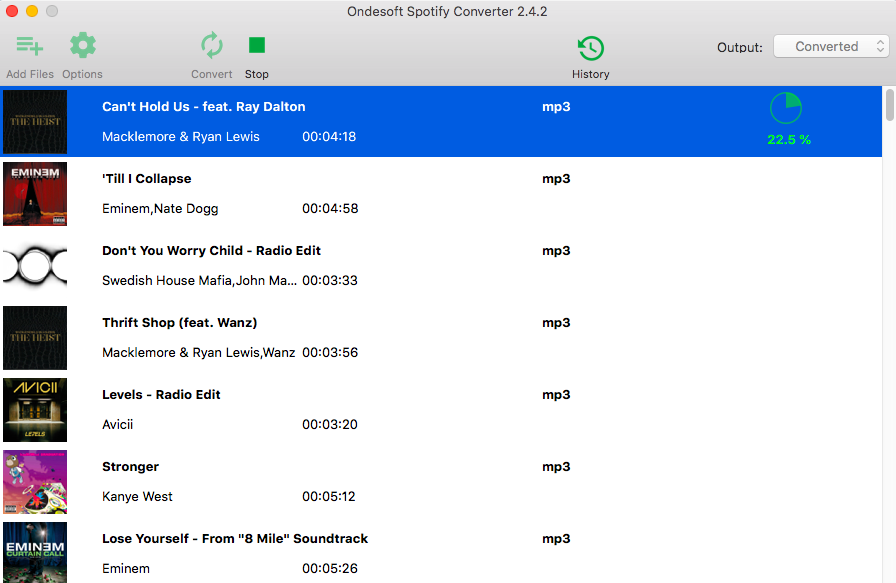Click the duration 00:03:33
896x583 pixels.
click(330, 281)
